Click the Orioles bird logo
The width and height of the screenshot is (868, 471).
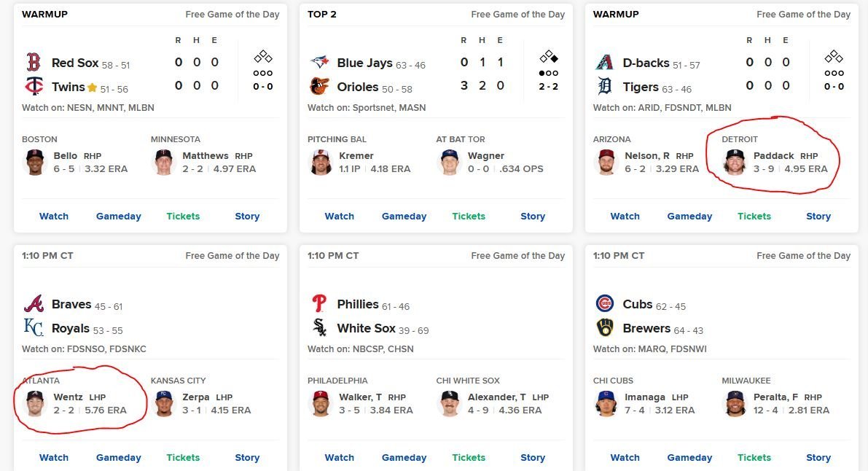coord(318,87)
